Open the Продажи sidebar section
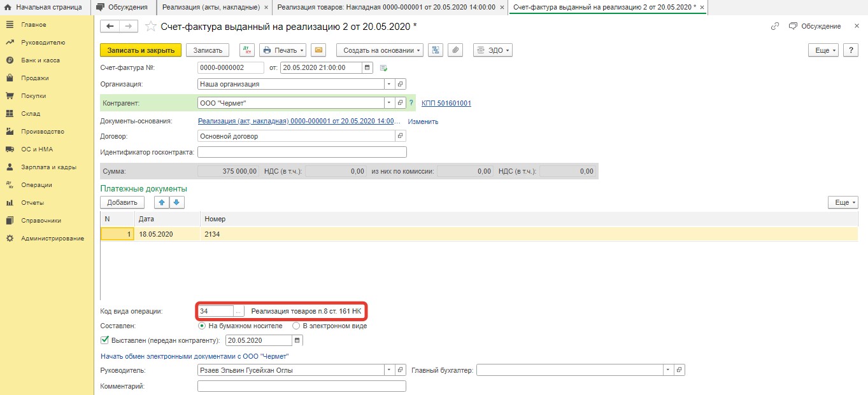 pos(35,78)
